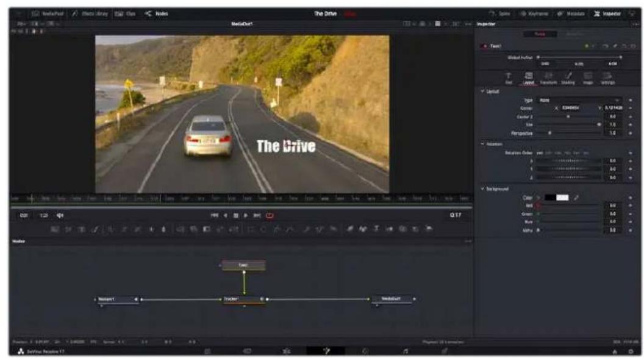Open the Keyframes panel
Screen dimensions: 644x358
[534, 13]
